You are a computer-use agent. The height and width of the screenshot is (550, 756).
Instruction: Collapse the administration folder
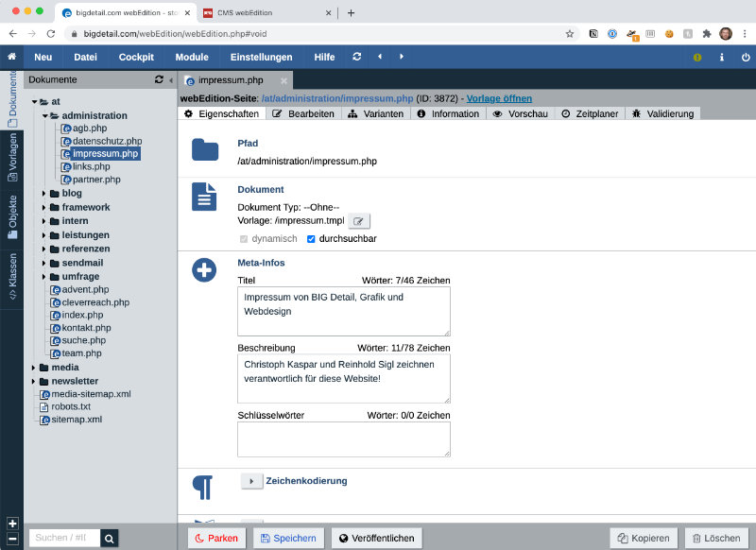43,115
